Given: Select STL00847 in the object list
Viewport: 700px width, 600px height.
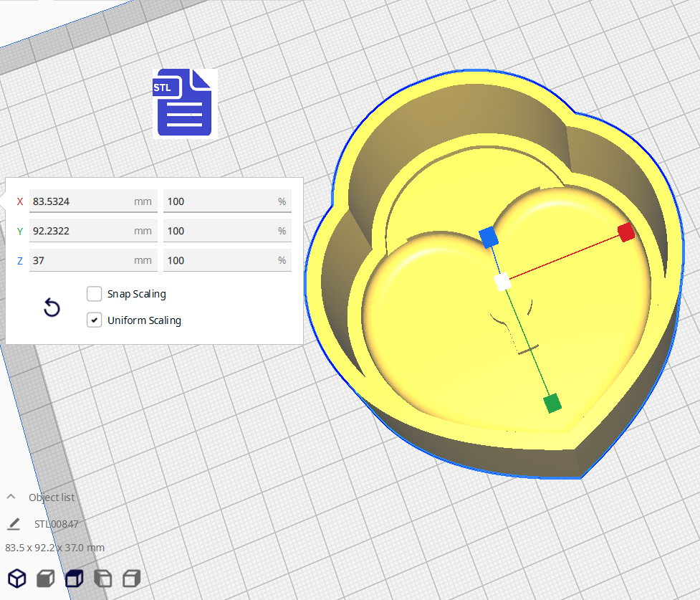Looking at the screenshot, I should click(56, 523).
